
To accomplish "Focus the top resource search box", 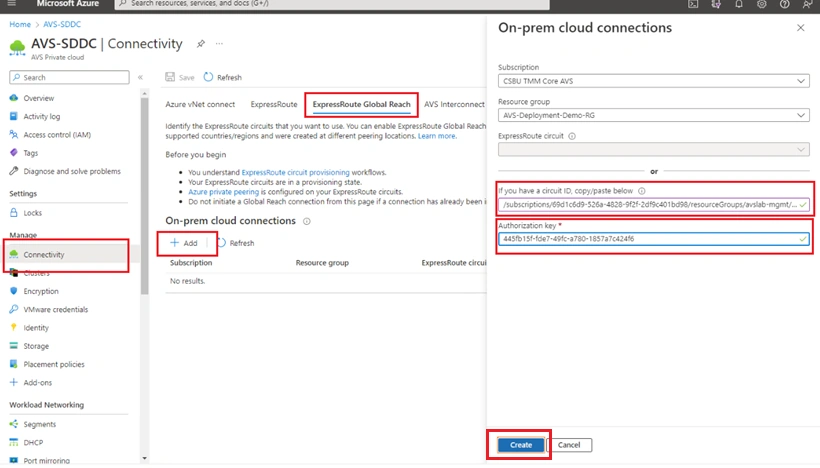I will click(x=332, y=4).
